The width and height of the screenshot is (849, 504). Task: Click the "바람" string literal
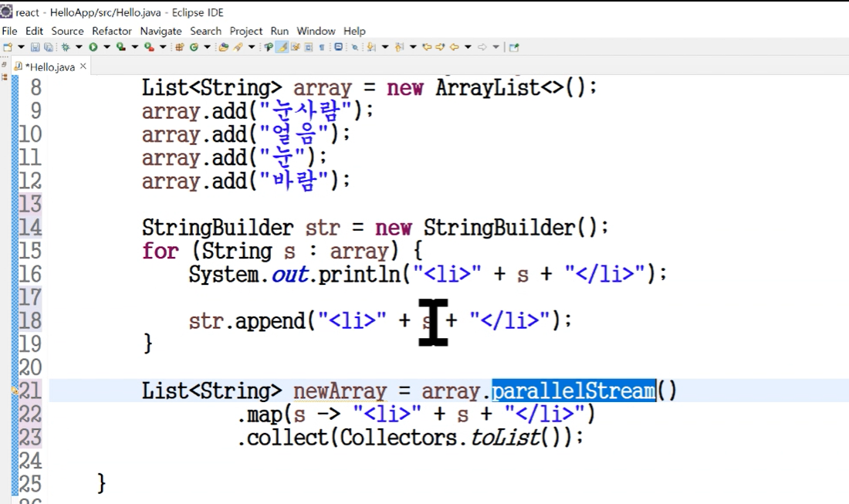tap(294, 181)
